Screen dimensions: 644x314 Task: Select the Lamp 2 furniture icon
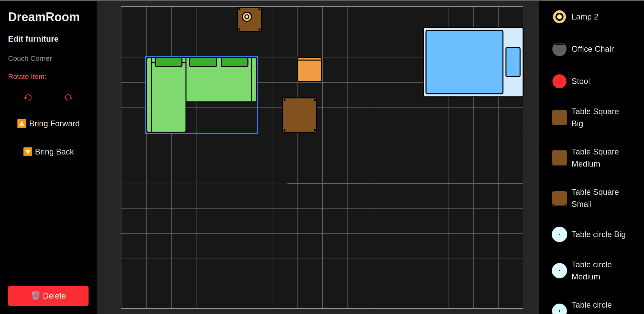[x=559, y=16]
